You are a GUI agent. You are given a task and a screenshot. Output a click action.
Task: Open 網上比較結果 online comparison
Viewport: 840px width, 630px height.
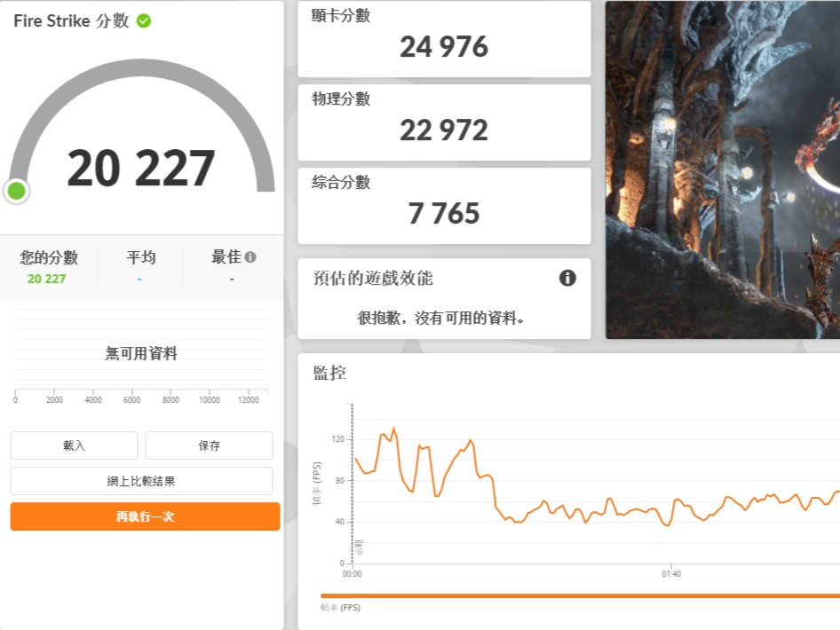point(141,481)
